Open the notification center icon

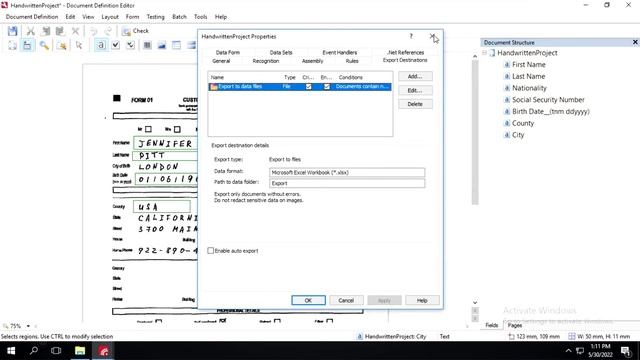626,351
